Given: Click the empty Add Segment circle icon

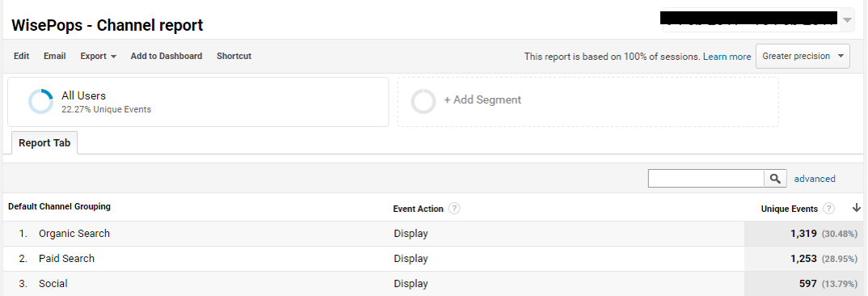Looking at the screenshot, I should point(423,101).
